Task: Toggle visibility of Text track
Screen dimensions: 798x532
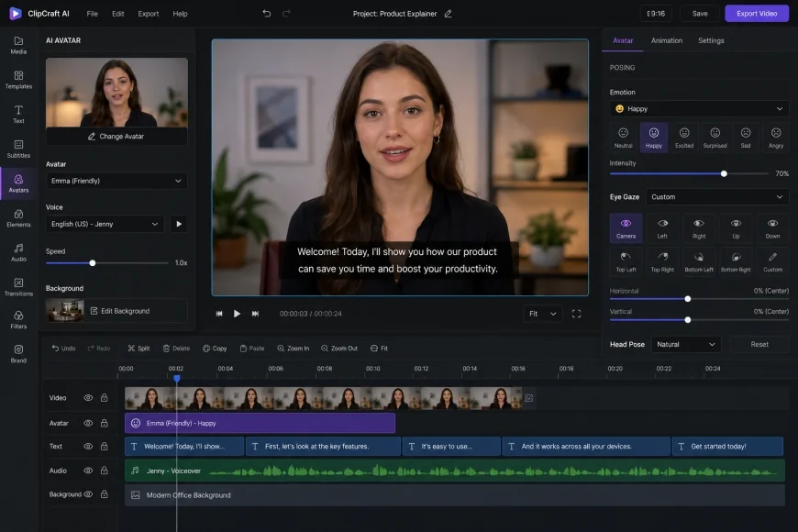Action: point(88,446)
